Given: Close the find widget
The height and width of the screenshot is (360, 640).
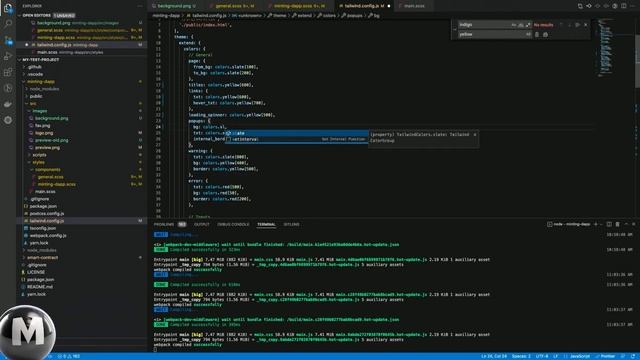Looking at the screenshot, I should pos(586,25).
